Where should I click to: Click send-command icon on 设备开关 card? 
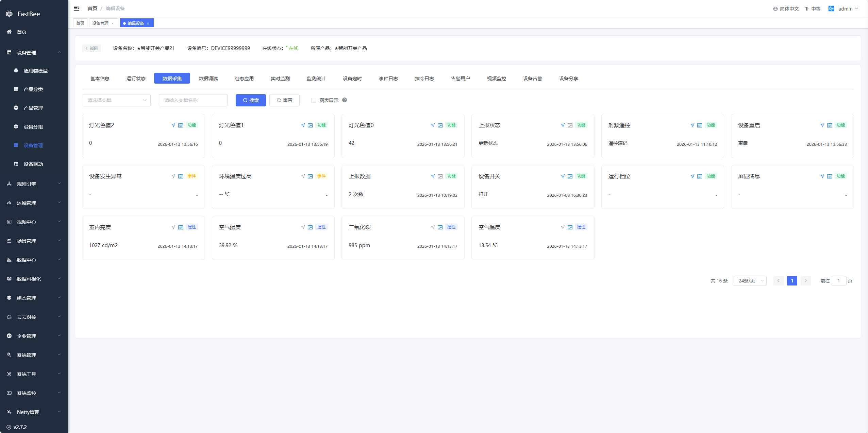pos(563,176)
